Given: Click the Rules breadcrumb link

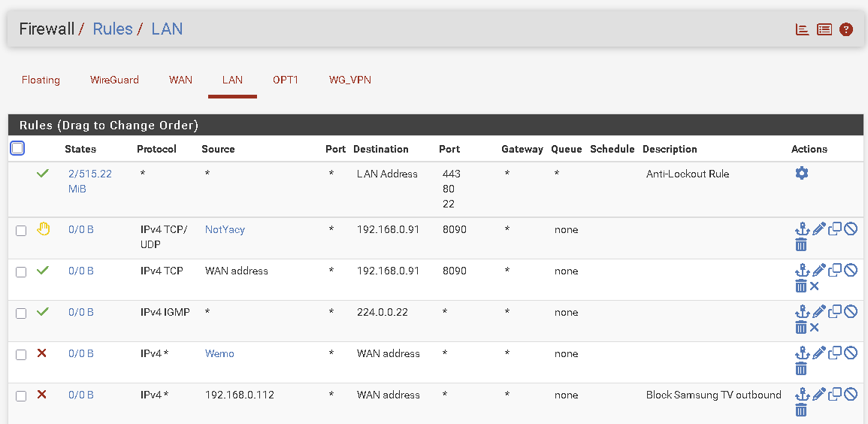Looking at the screenshot, I should click(x=112, y=29).
